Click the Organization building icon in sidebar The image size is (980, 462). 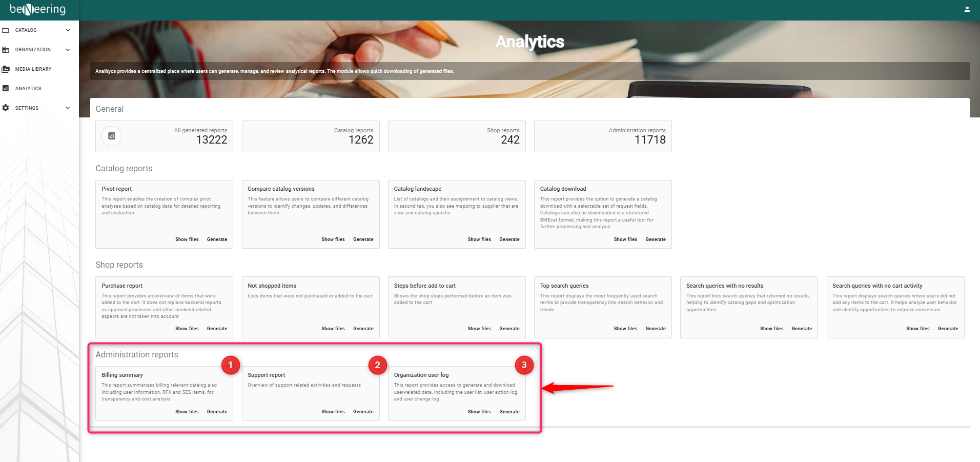pyautogui.click(x=6, y=50)
